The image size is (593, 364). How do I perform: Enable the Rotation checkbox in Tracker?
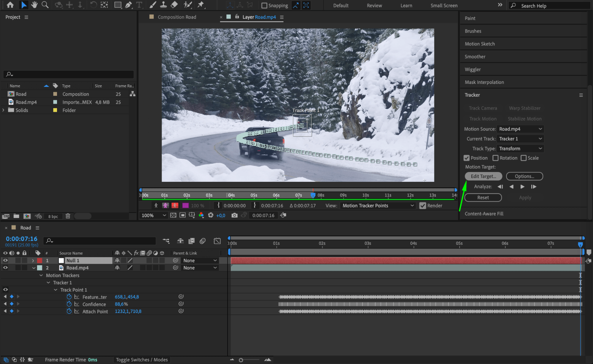(x=495, y=158)
